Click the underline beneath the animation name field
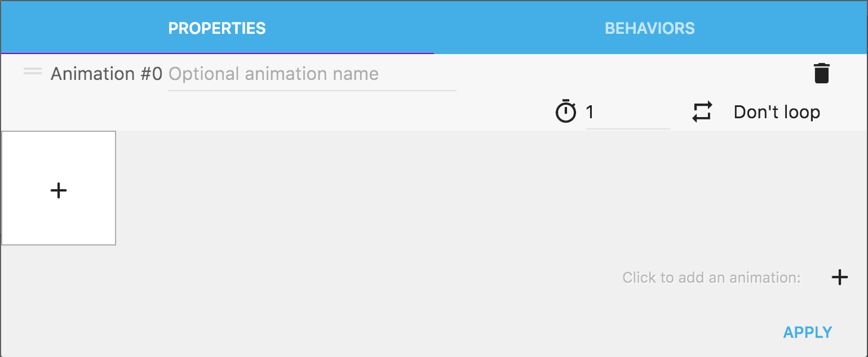The height and width of the screenshot is (357, 868). (x=312, y=90)
